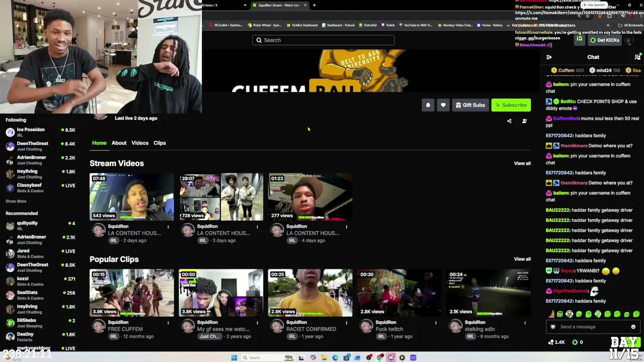This screenshot has width=644, height=362.
Task: Play the 00:50 clip thumbnail
Action: pos(221,293)
